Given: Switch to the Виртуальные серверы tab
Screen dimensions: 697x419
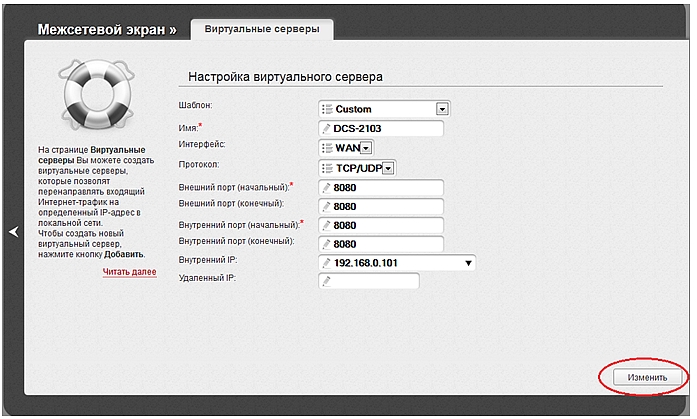Looking at the screenshot, I should click(261, 29).
